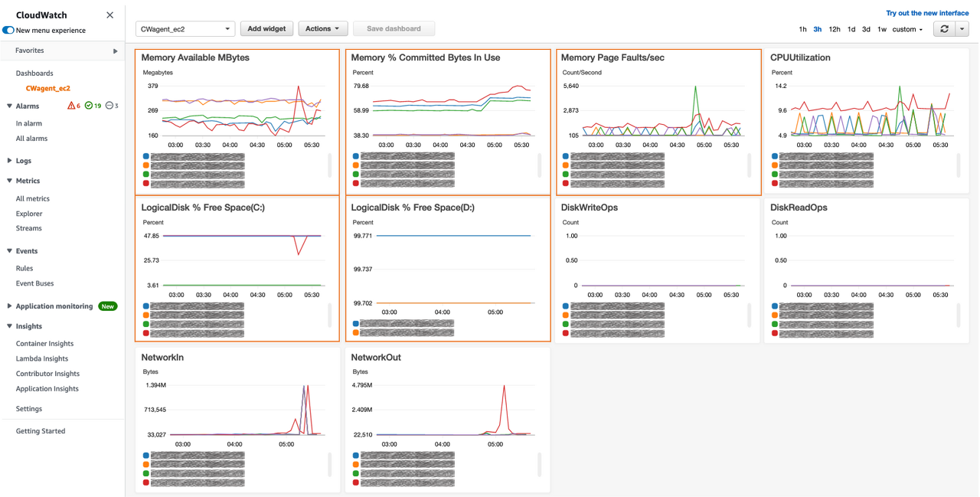Click the New badge beside Application monitoring
The width and height of the screenshot is (980, 497).
[108, 306]
